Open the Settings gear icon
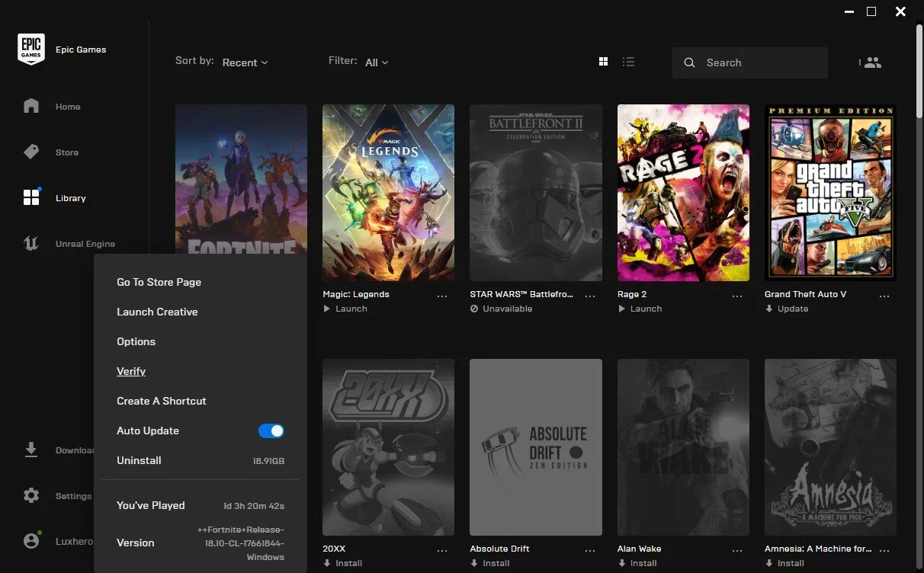 [x=31, y=496]
